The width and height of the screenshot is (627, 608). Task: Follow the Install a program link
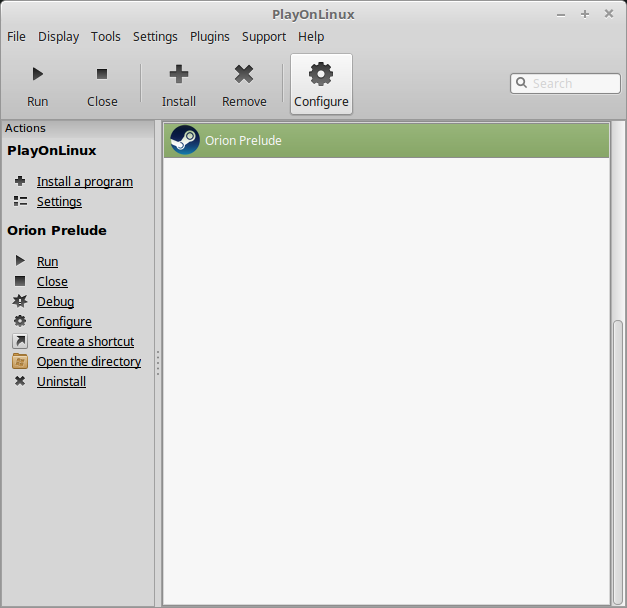[85, 182]
